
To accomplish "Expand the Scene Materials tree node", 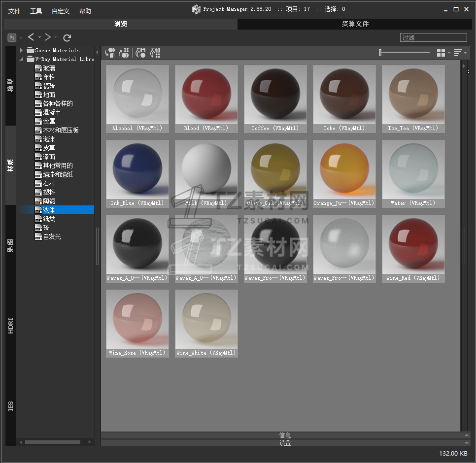I will [x=22, y=50].
